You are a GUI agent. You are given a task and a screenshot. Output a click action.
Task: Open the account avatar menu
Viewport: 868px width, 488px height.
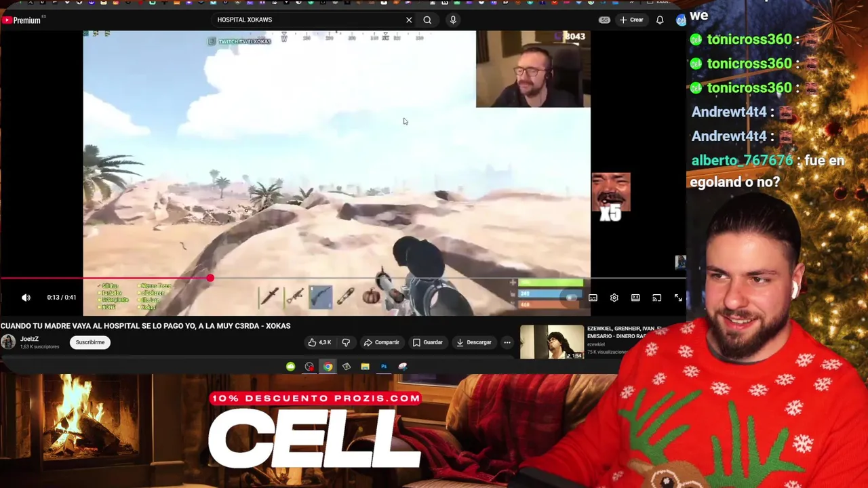click(680, 20)
